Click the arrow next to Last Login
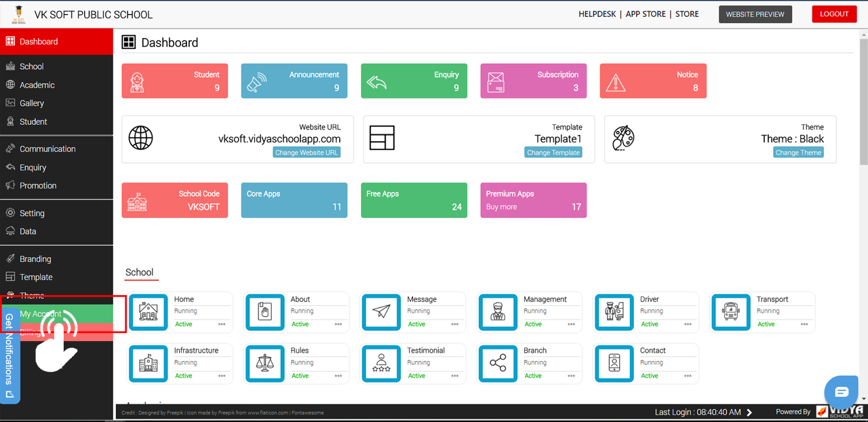 (x=749, y=412)
